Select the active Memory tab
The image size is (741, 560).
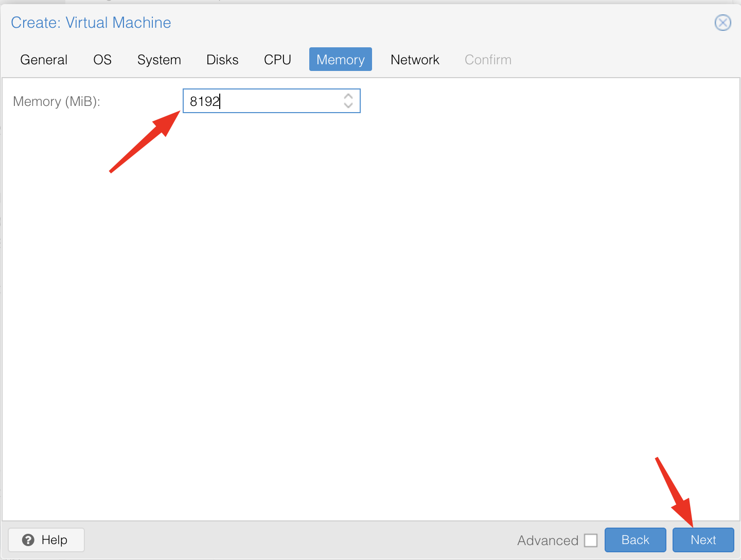pyautogui.click(x=340, y=60)
